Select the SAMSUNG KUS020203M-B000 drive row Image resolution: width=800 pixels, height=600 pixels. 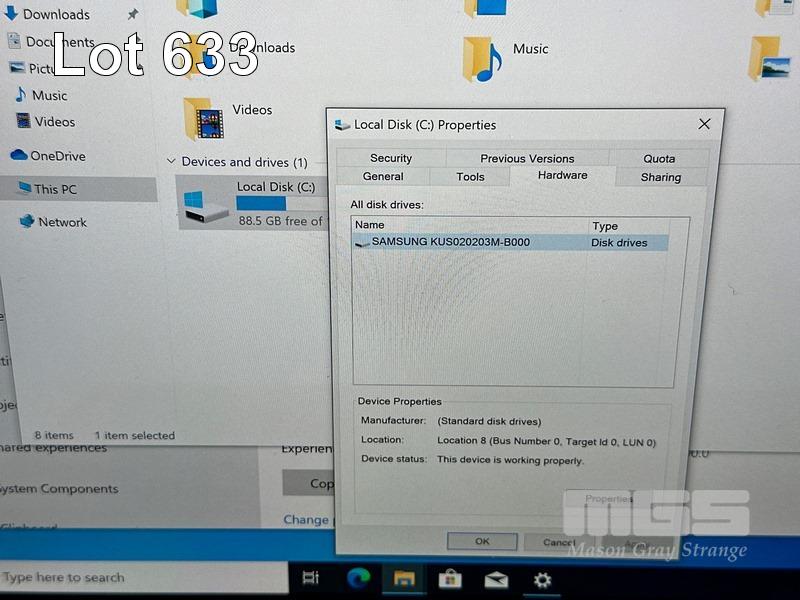tap(510, 242)
